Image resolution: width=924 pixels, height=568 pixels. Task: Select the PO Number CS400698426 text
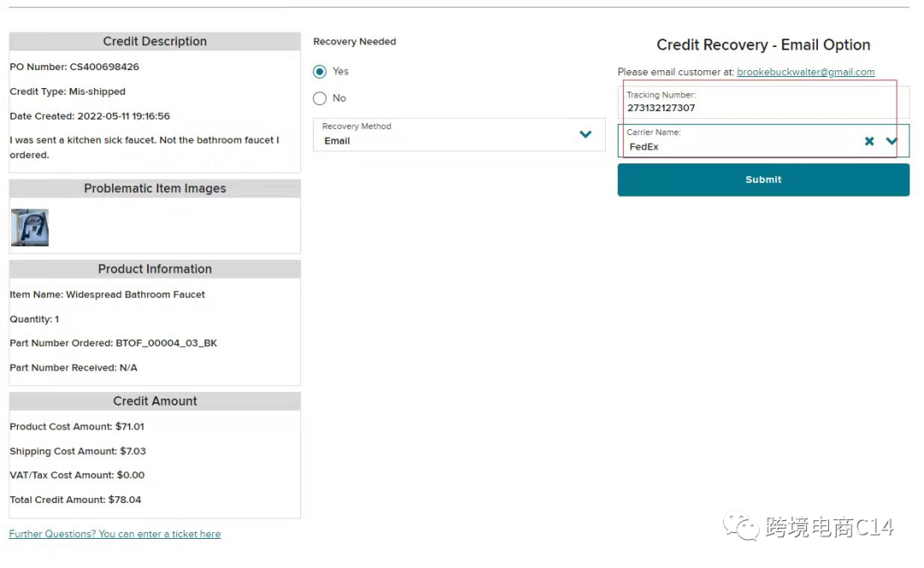tap(74, 67)
